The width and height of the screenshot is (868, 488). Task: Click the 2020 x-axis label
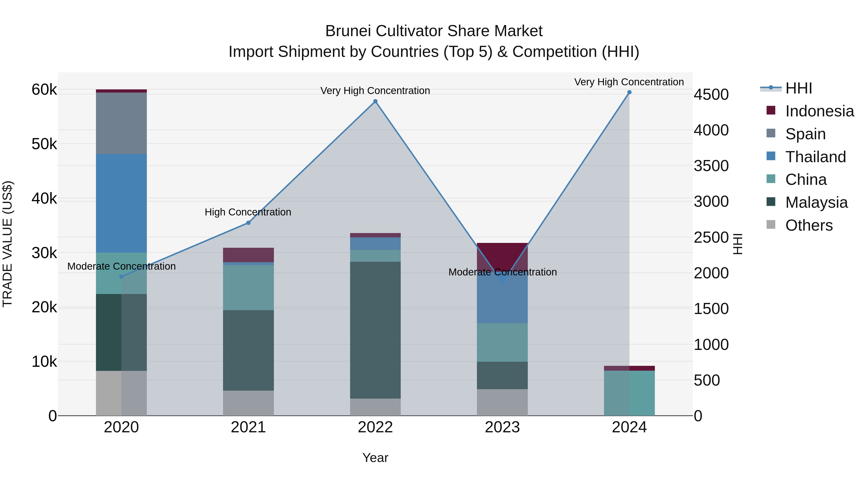pos(121,427)
